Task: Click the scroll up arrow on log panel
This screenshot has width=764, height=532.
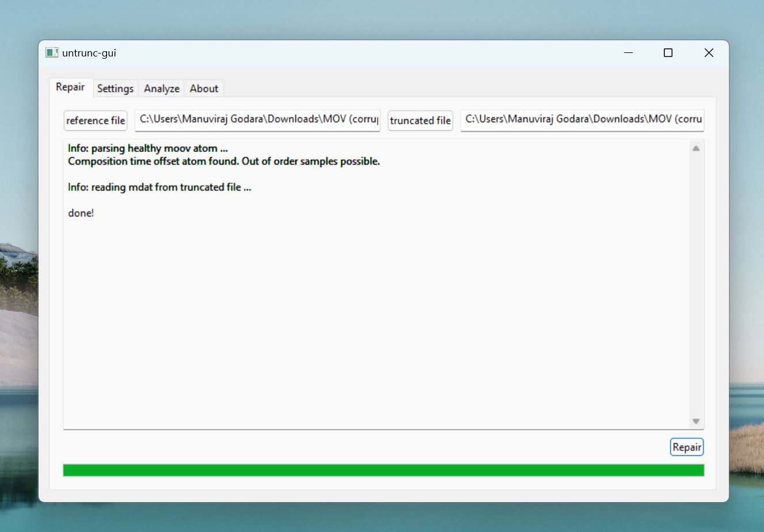Action: click(695, 147)
